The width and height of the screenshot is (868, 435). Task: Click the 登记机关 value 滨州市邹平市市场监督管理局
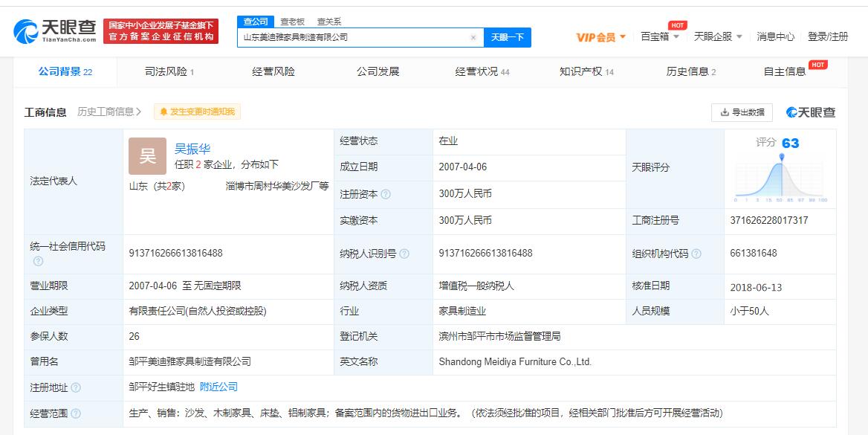click(500, 336)
